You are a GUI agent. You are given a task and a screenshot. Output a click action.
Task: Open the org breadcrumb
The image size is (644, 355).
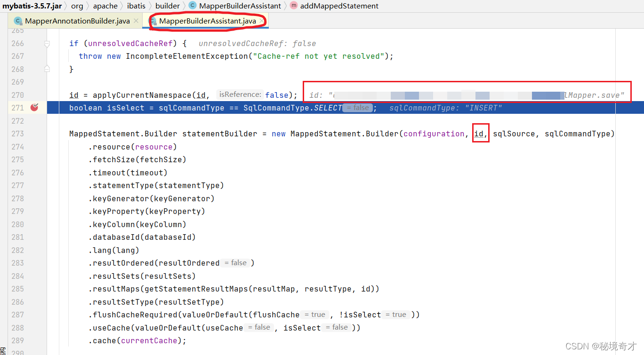pos(77,6)
